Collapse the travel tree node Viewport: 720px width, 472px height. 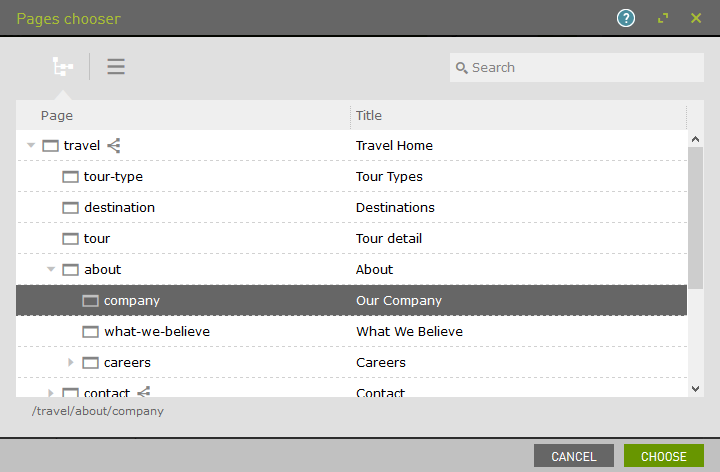[x=31, y=146]
